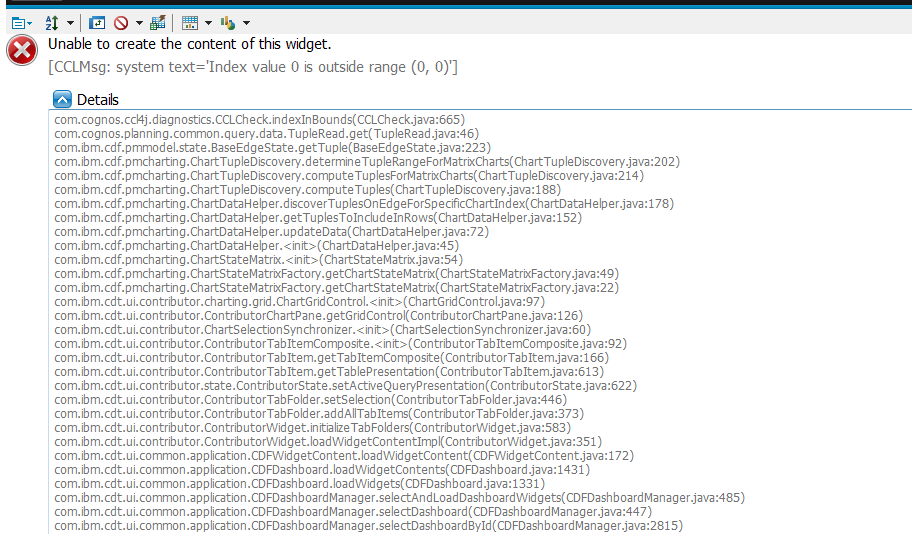Open the sort options dropdown arrow

70,23
